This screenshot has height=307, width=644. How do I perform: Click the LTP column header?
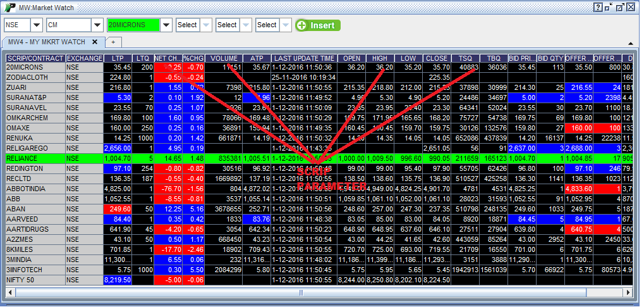pyautogui.click(x=118, y=58)
